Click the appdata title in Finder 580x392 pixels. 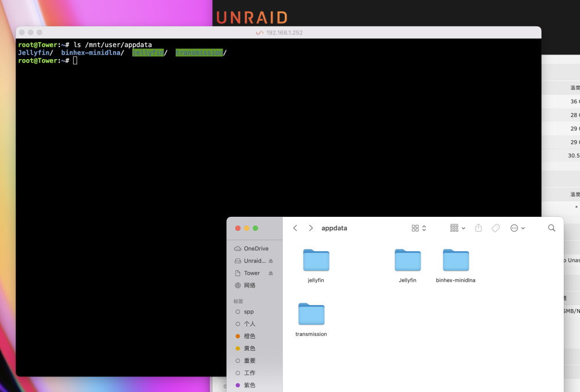pos(335,228)
